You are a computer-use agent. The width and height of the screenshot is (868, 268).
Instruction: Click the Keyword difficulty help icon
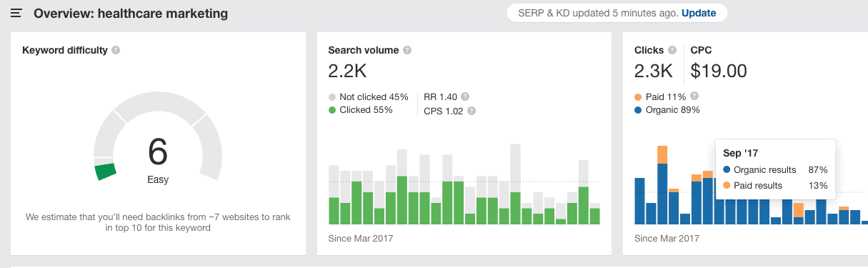click(116, 50)
